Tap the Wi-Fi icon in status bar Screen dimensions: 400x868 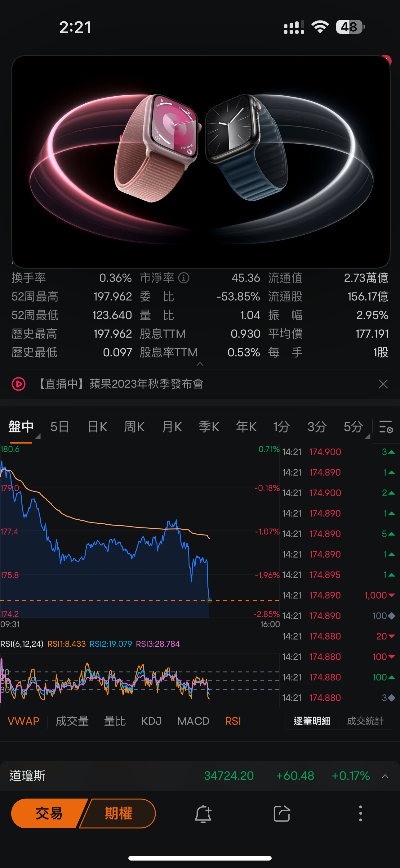320,27
